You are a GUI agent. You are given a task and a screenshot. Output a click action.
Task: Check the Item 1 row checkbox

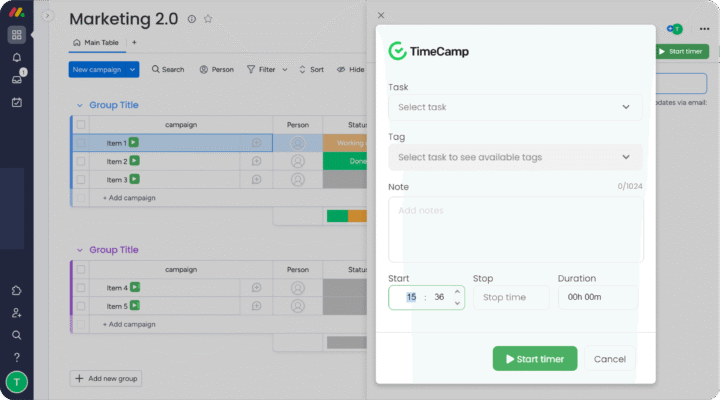tap(81, 143)
